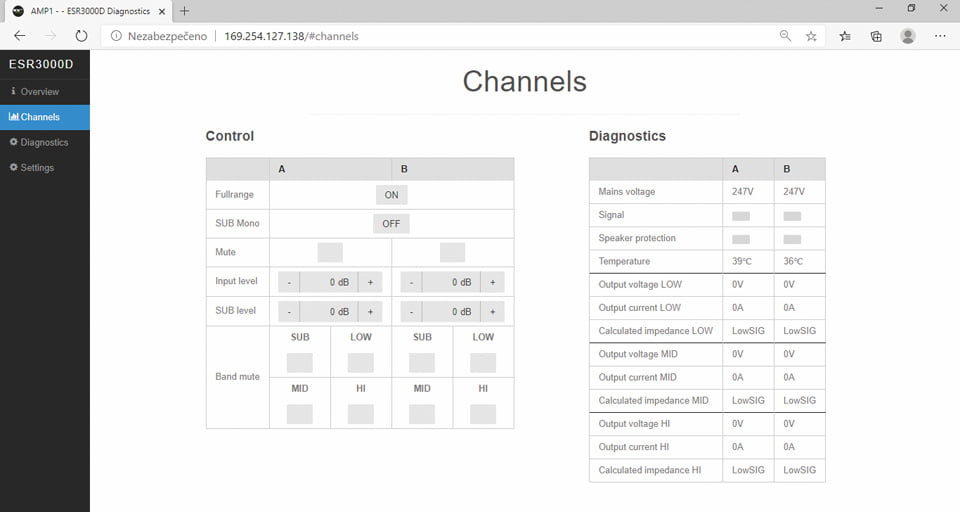
Task: Open the user profile icon
Action: (x=907, y=36)
